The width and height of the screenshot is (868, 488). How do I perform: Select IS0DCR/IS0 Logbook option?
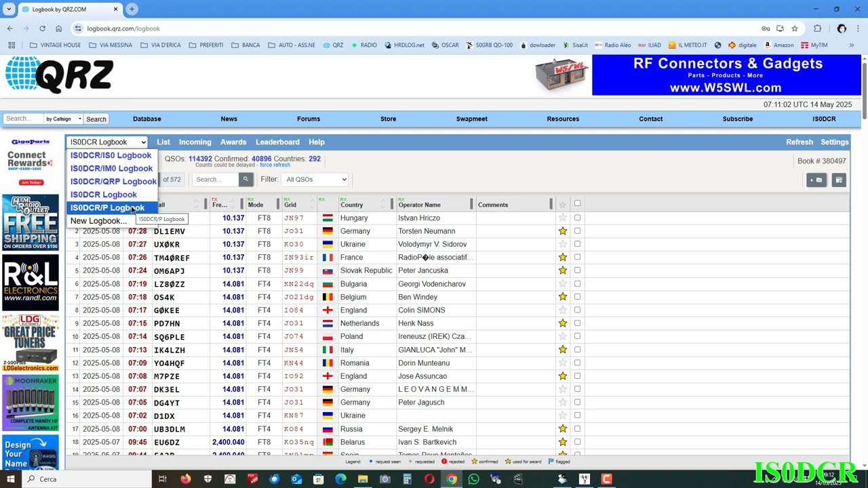111,155
